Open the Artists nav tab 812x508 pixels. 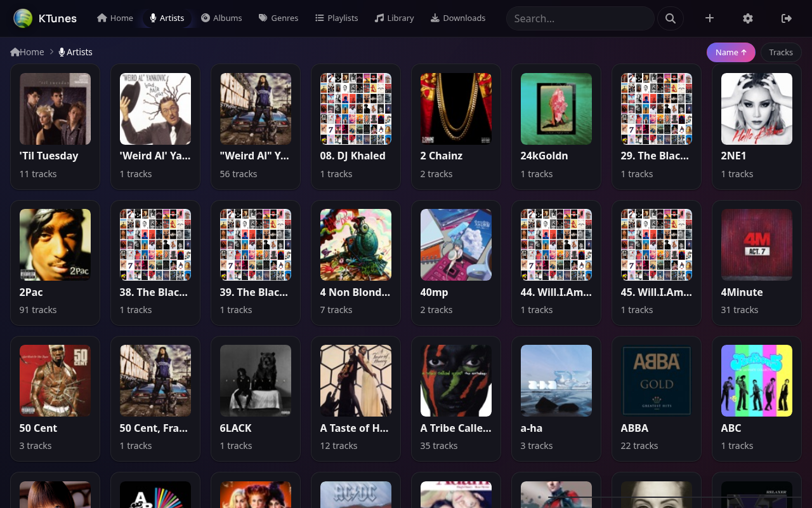click(x=167, y=18)
